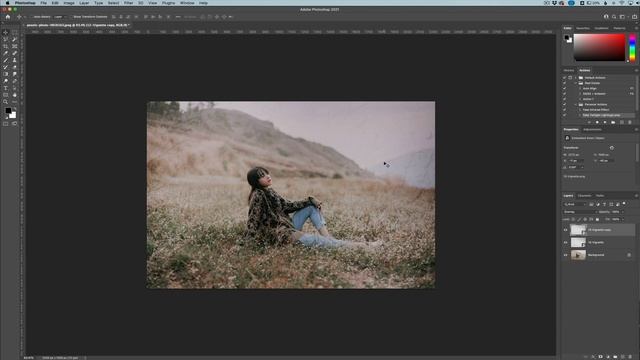640x360 pixels.
Task: Click the background color swatch in toolbar
Action: 13,116
